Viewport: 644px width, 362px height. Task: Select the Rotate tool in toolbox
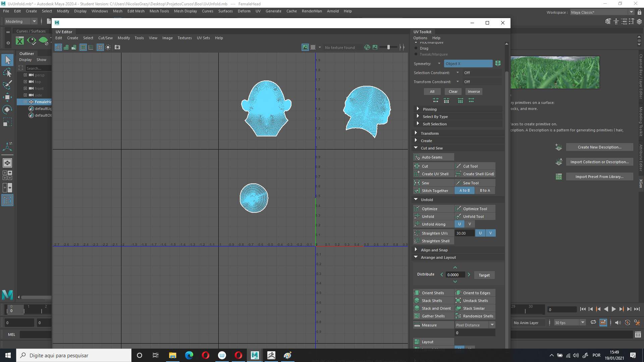click(x=7, y=110)
